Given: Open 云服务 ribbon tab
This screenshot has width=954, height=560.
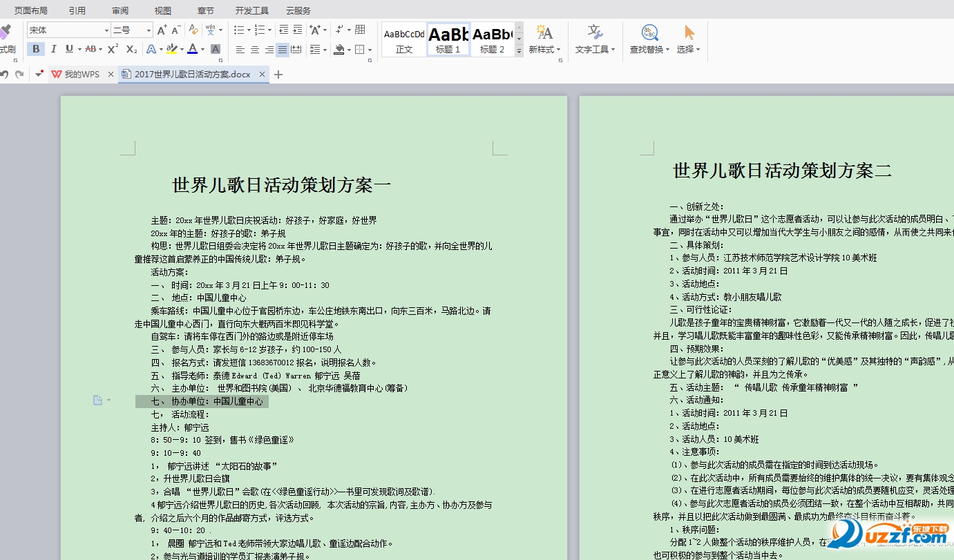Looking at the screenshot, I should (298, 10).
